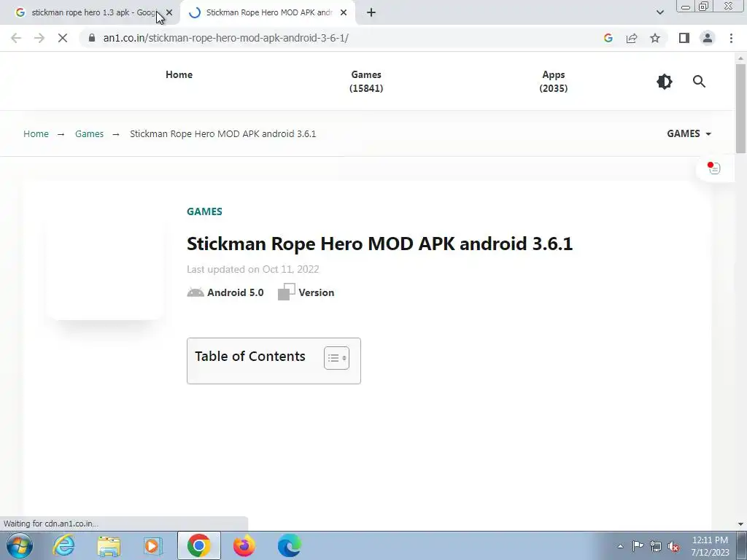Expand GAMES dropdown in breadcrumb bar

click(x=689, y=134)
